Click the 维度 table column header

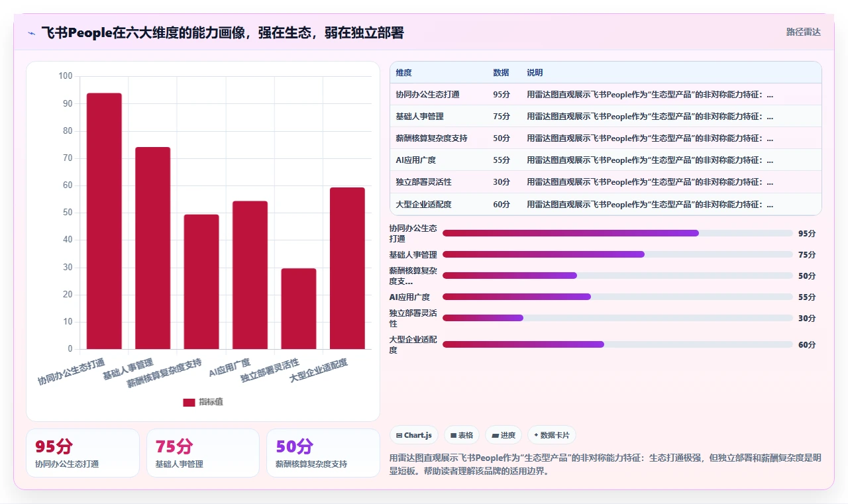tap(403, 73)
